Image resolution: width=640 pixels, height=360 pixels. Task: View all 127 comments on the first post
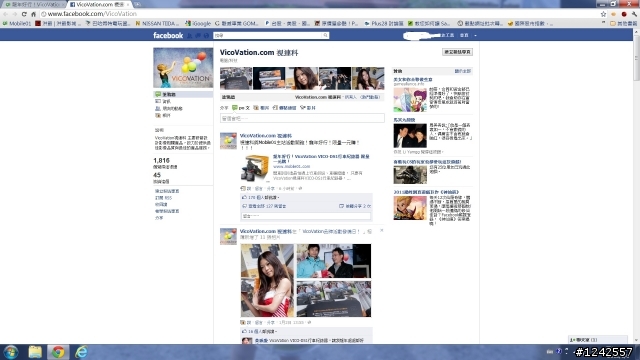coord(267,206)
